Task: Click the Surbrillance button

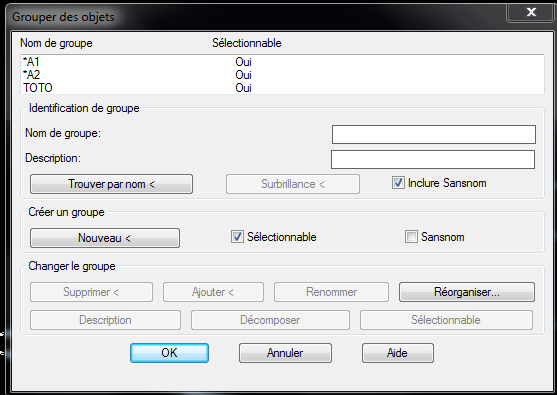Action: [293, 184]
